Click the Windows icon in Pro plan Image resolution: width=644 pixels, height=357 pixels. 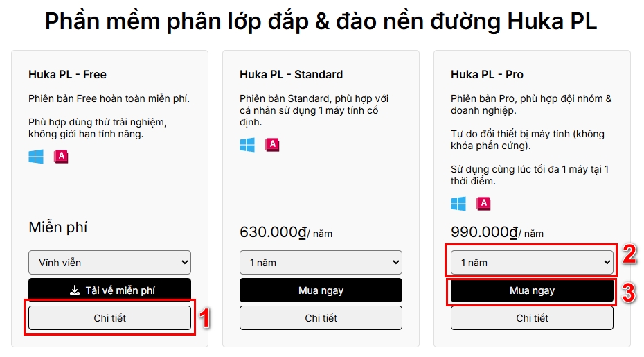click(x=458, y=204)
